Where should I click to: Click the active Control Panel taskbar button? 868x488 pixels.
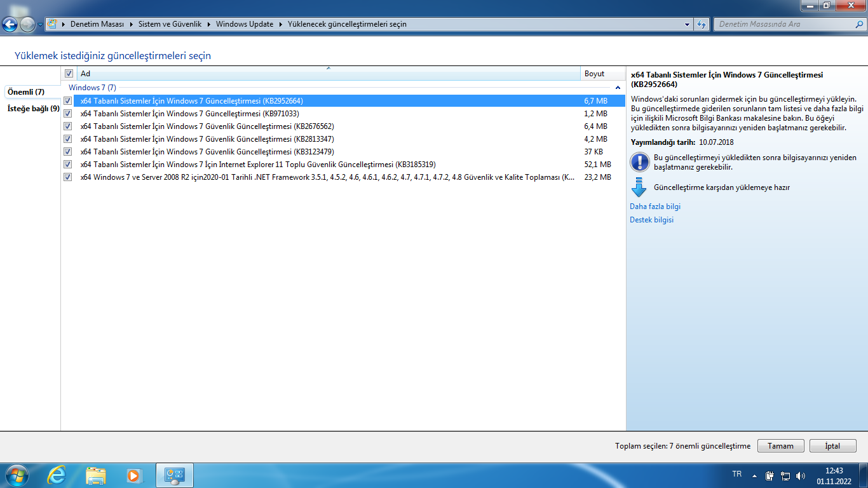pyautogui.click(x=175, y=475)
